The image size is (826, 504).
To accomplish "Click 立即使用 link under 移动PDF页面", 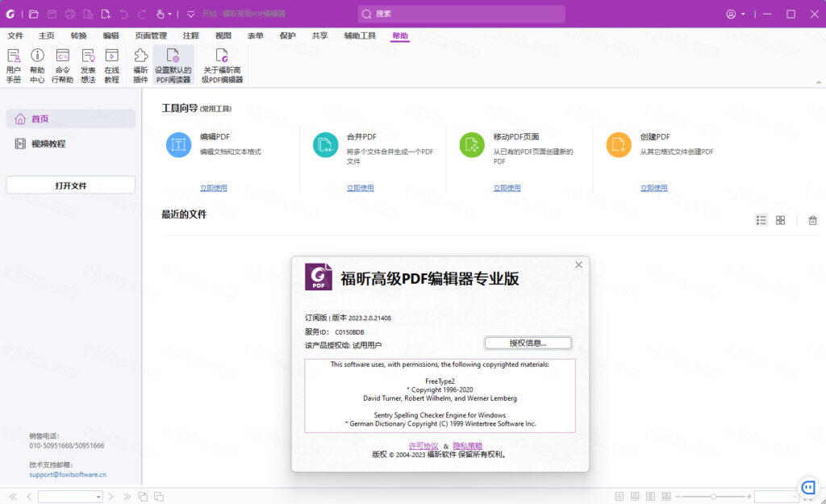I will [x=507, y=188].
